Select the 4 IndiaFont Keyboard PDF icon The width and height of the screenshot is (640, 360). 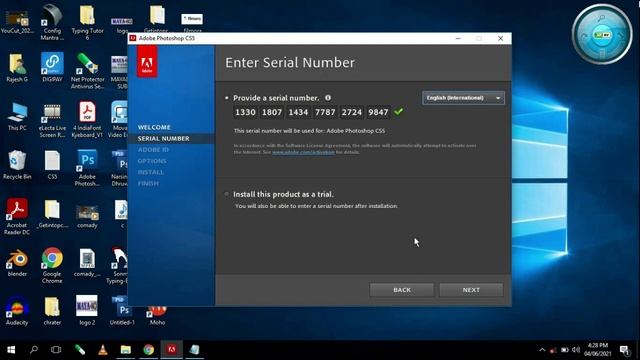pos(87,120)
